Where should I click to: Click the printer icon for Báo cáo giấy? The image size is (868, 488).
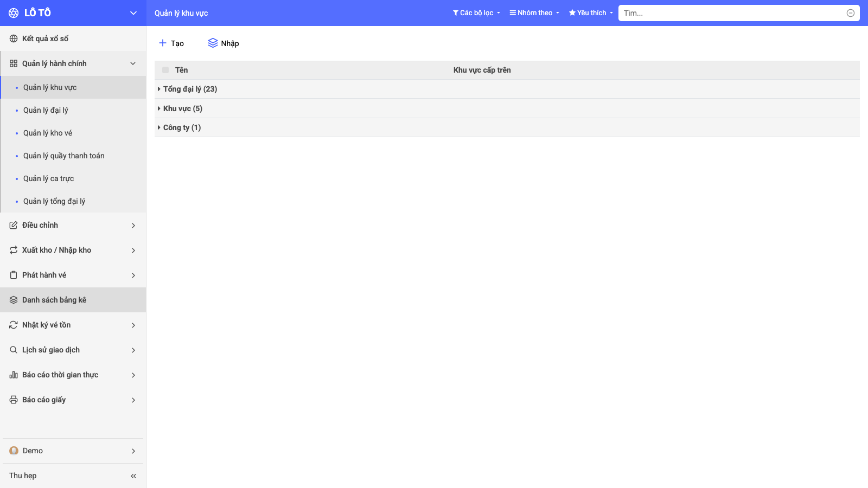14,400
